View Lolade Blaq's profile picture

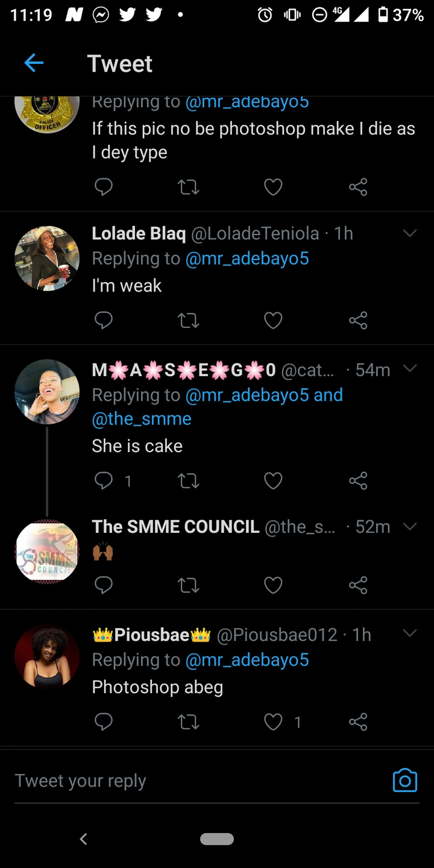47,259
